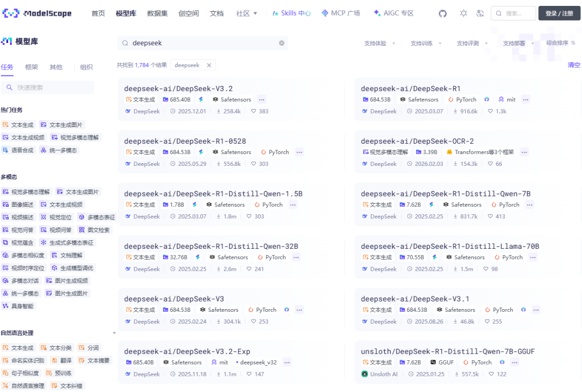Open more options for DeepSeek-R1

(x=525, y=100)
